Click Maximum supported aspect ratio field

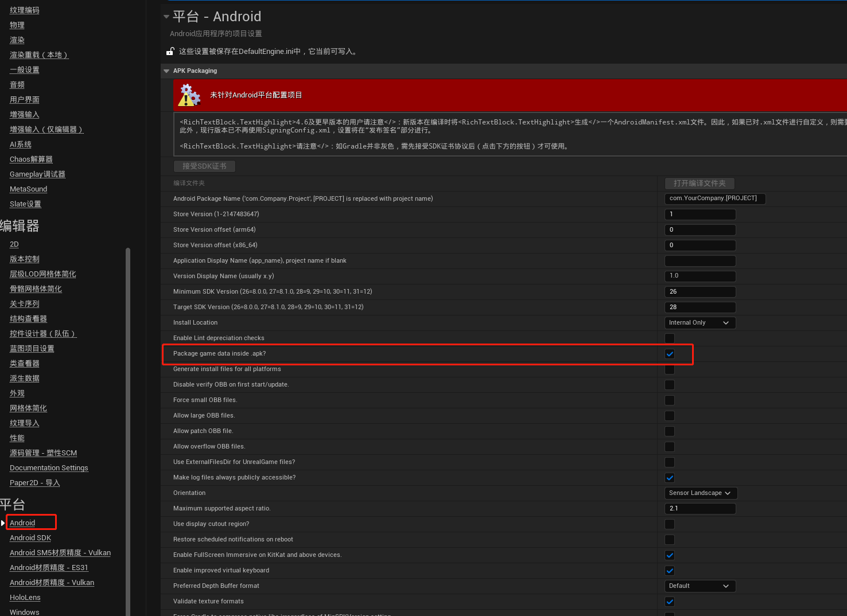tap(700, 508)
